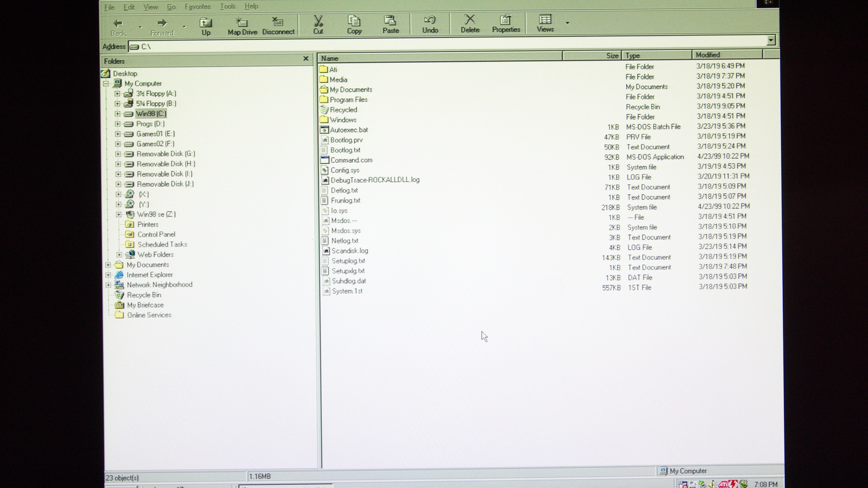Screen dimensions: 868x488
Task: Open the Go menu
Action: point(171,7)
